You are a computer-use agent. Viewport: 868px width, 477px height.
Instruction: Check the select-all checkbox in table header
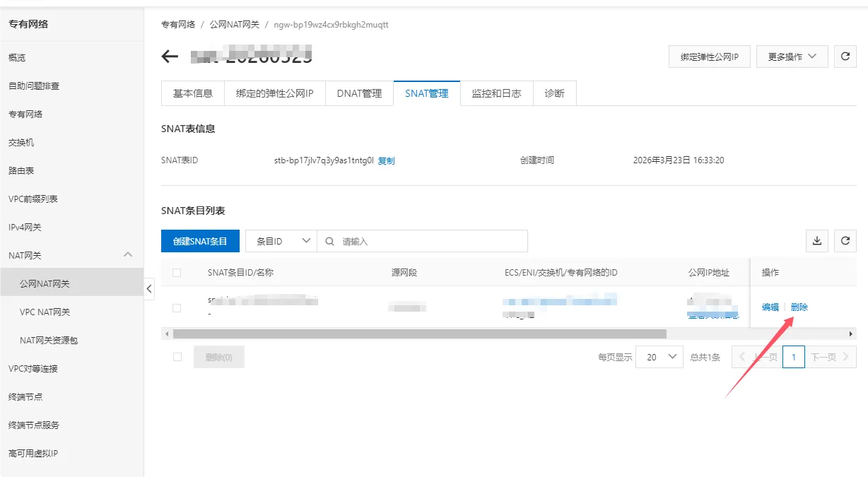click(177, 272)
